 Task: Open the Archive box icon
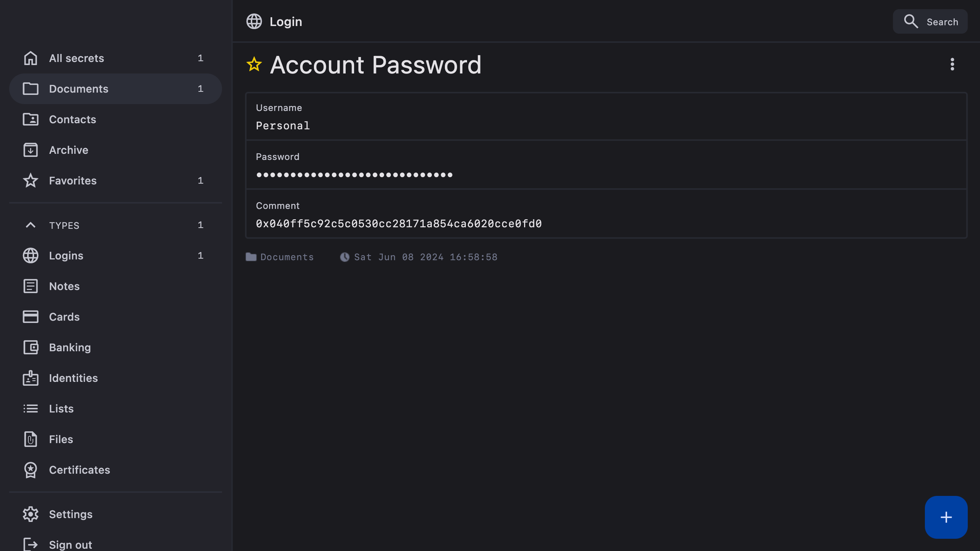click(x=31, y=150)
